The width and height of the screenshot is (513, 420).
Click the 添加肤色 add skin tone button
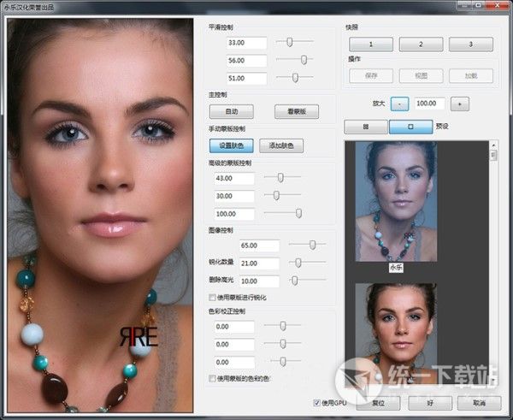point(281,145)
